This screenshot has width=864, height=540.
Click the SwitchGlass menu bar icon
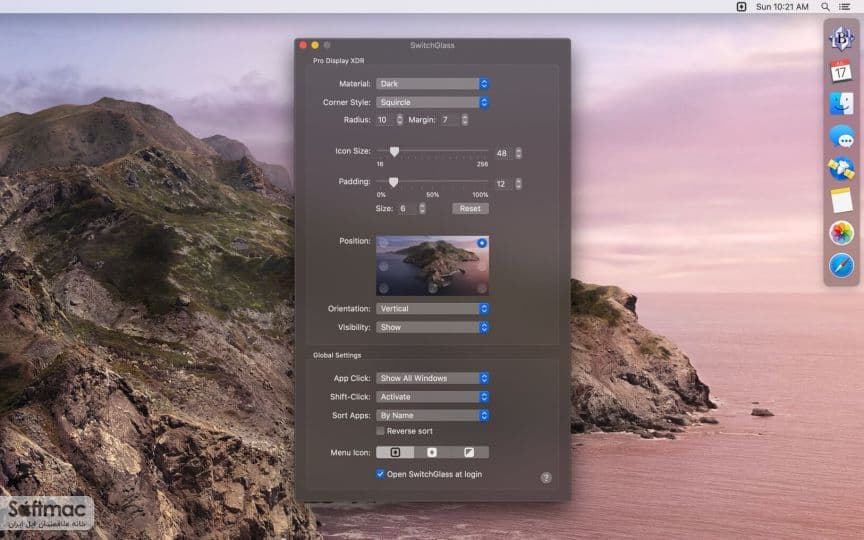pos(741,7)
